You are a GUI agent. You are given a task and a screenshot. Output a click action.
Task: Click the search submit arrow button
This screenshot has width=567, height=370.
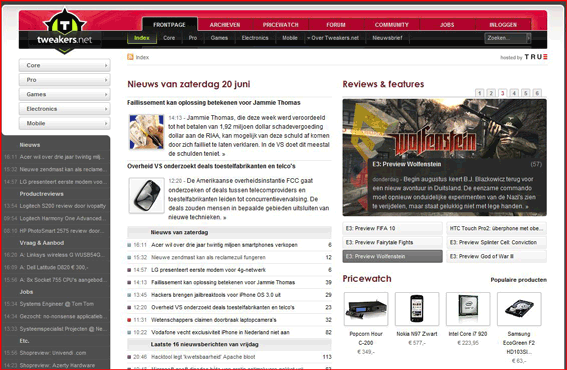tap(529, 38)
